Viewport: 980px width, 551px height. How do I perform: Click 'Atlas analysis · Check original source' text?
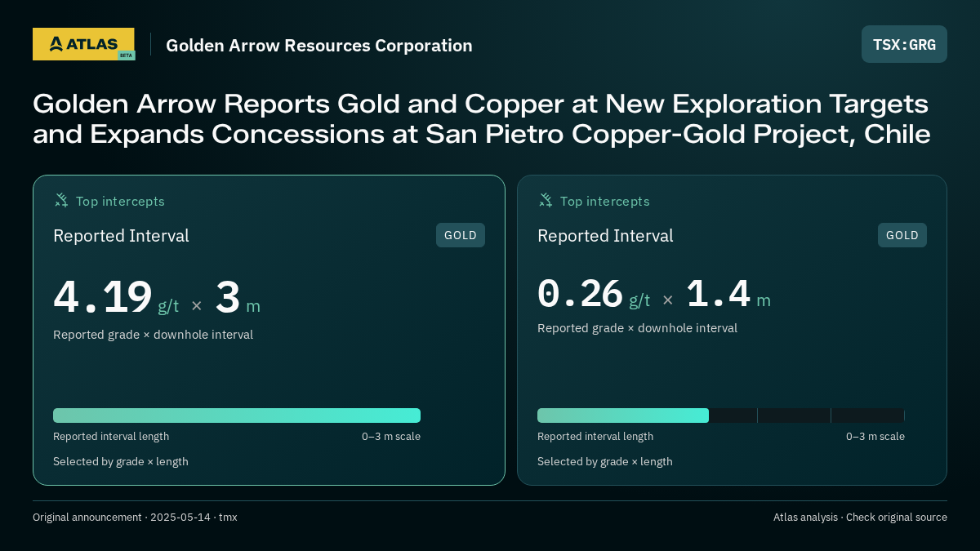pos(860,517)
